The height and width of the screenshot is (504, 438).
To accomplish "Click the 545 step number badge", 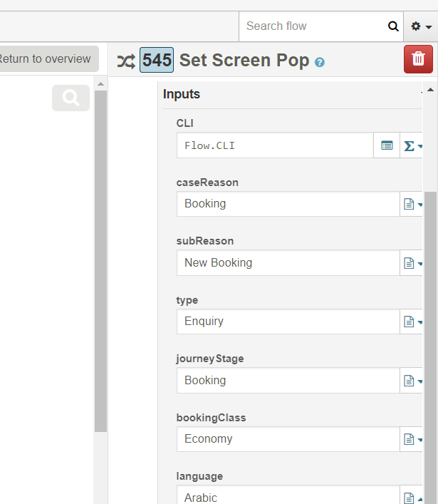I will (x=157, y=61).
